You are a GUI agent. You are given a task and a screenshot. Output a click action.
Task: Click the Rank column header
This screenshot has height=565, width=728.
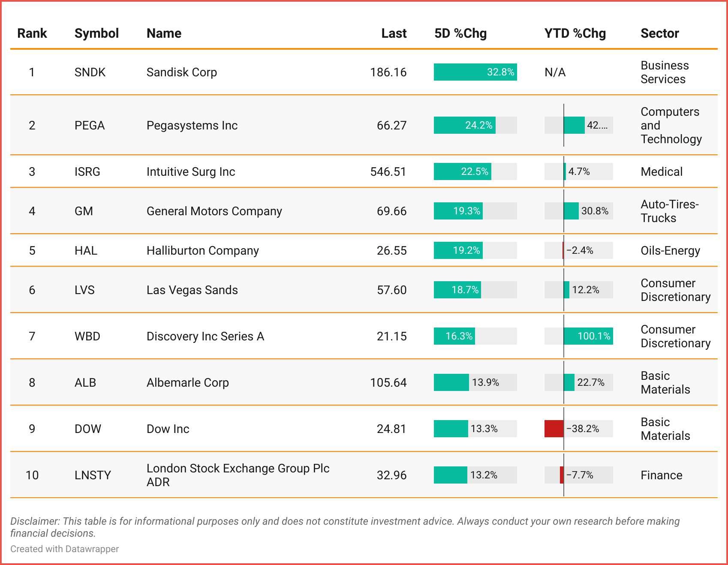click(32, 33)
